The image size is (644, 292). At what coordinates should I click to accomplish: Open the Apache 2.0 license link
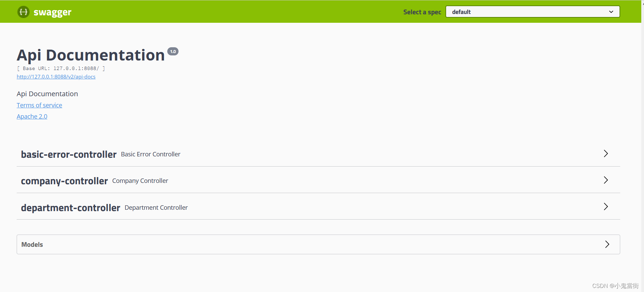coord(32,117)
